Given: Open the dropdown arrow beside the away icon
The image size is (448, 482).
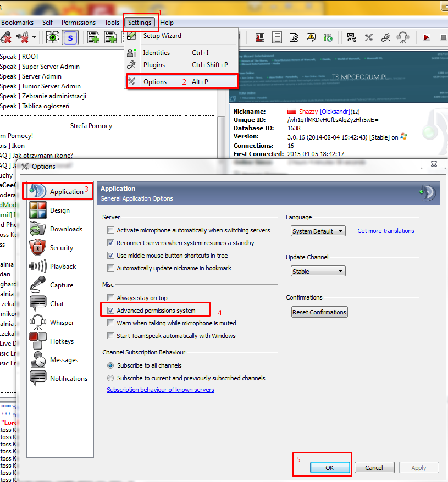Looking at the screenshot, I should [34, 37].
